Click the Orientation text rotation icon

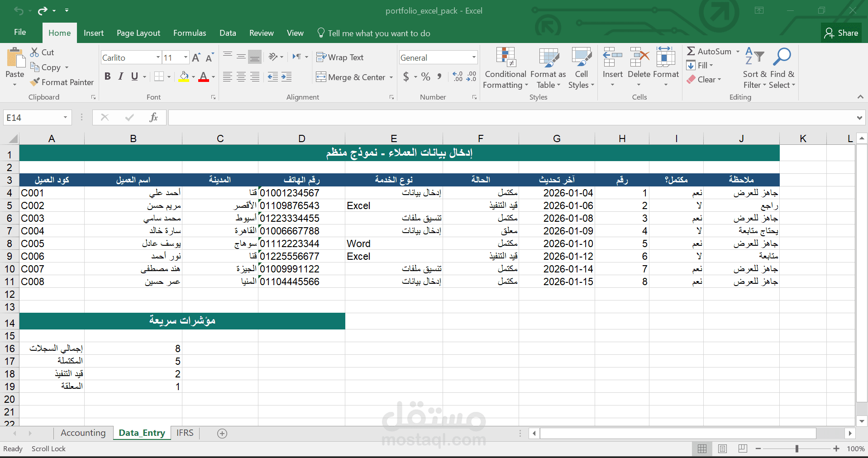[x=273, y=57]
